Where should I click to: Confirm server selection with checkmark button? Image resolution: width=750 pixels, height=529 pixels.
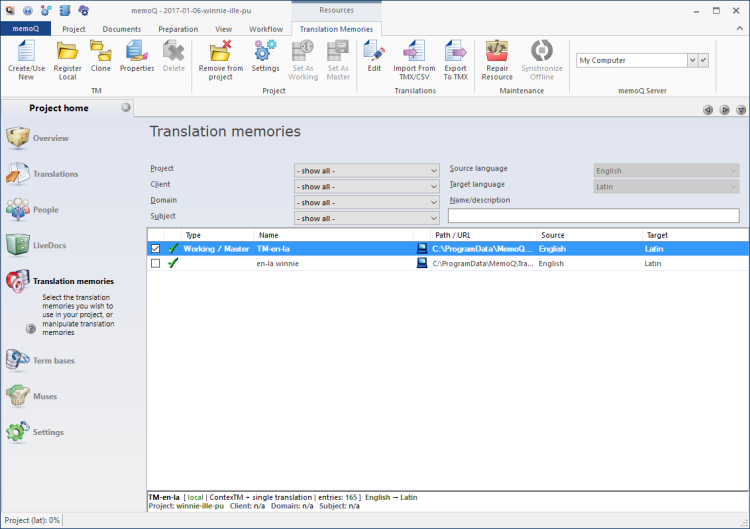(x=703, y=60)
